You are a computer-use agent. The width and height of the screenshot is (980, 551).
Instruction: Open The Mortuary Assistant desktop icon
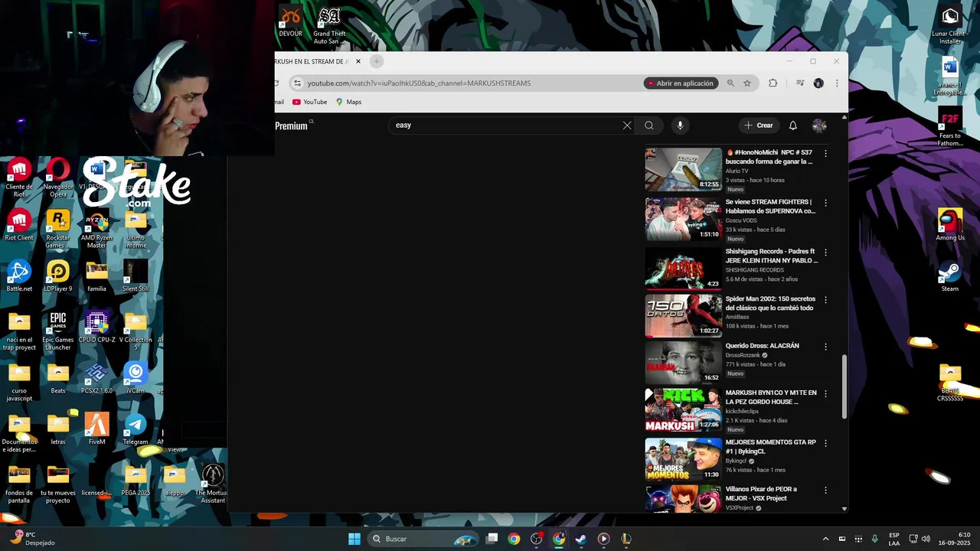(x=212, y=484)
